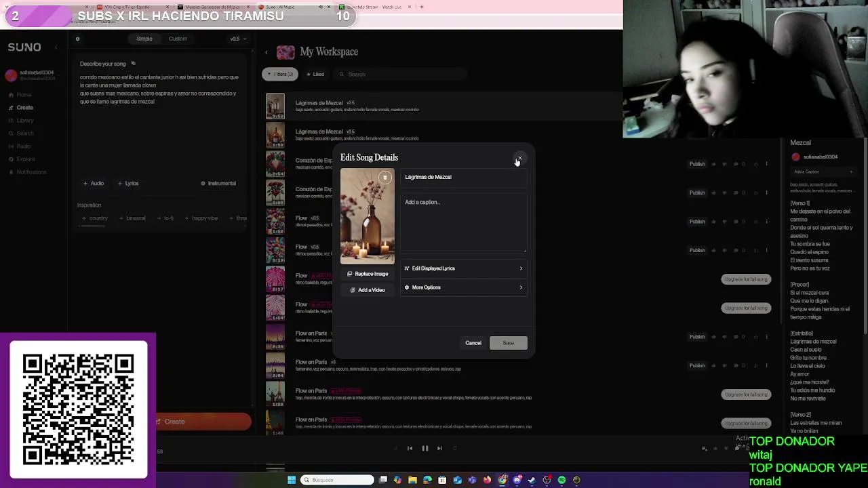The image size is (868, 488).
Task: Collapse the Suno sidebar with chevron
Action: tap(56, 47)
